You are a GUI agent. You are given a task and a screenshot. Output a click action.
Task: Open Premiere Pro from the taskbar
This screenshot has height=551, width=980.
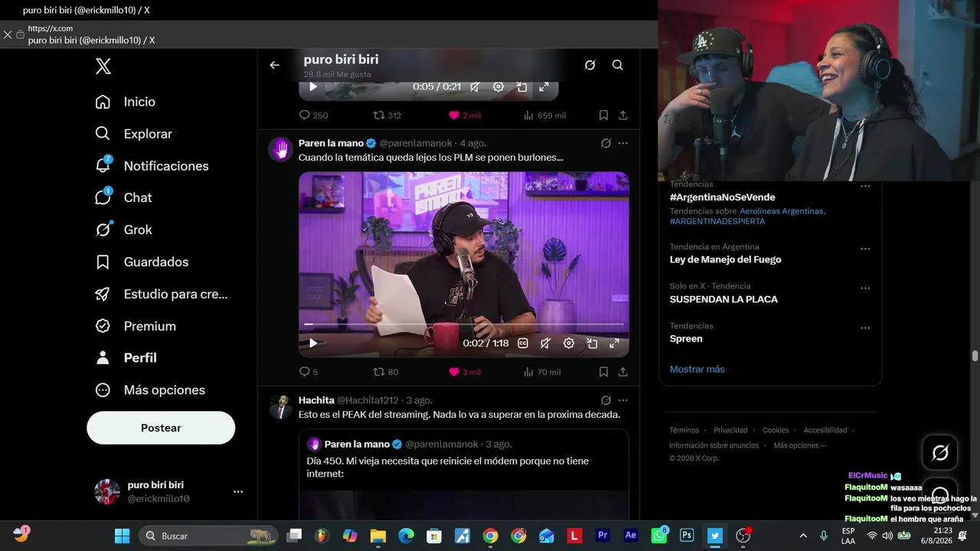point(603,536)
